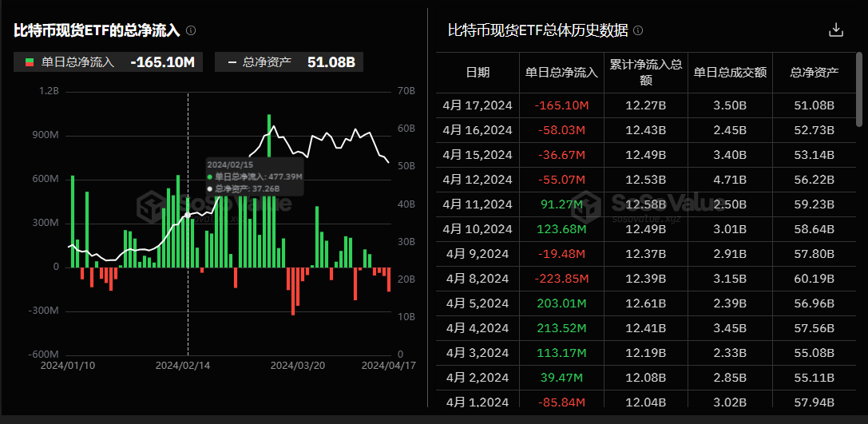Click the 单日总成交额 column header
Viewport: 868px width, 424px height.
tap(730, 73)
